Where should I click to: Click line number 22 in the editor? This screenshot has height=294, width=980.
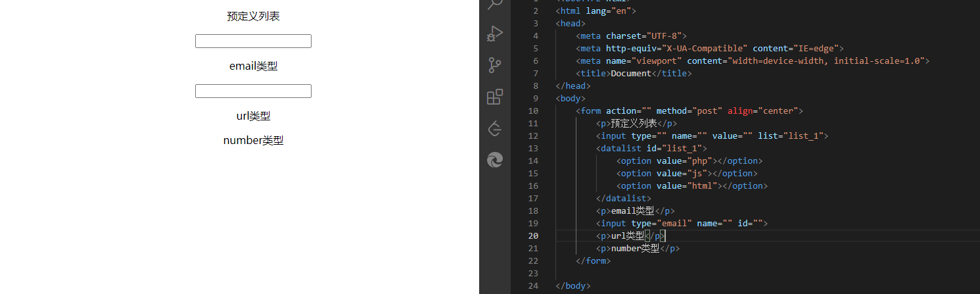(x=533, y=261)
